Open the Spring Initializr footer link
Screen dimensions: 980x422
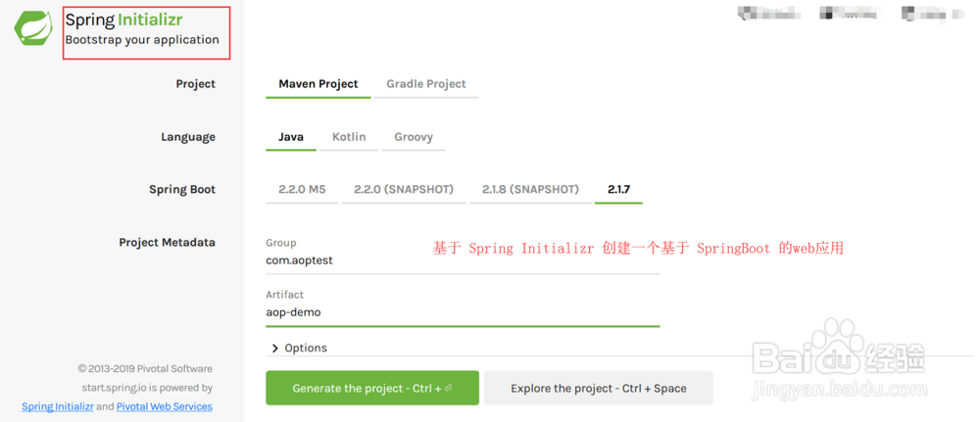click(58, 407)
